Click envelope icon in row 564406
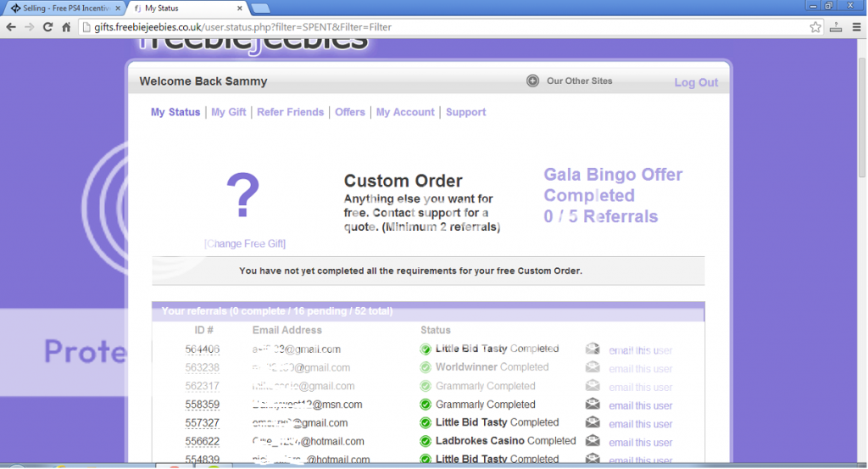This screenshot has height=469, width=868. coord(593,349)
